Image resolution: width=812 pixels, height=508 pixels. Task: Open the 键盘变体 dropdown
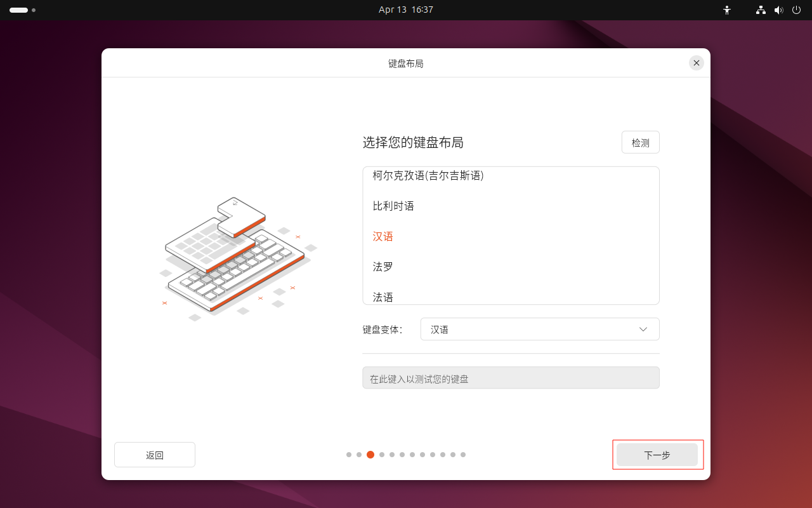pyautogui.click(x=540, y=329)
